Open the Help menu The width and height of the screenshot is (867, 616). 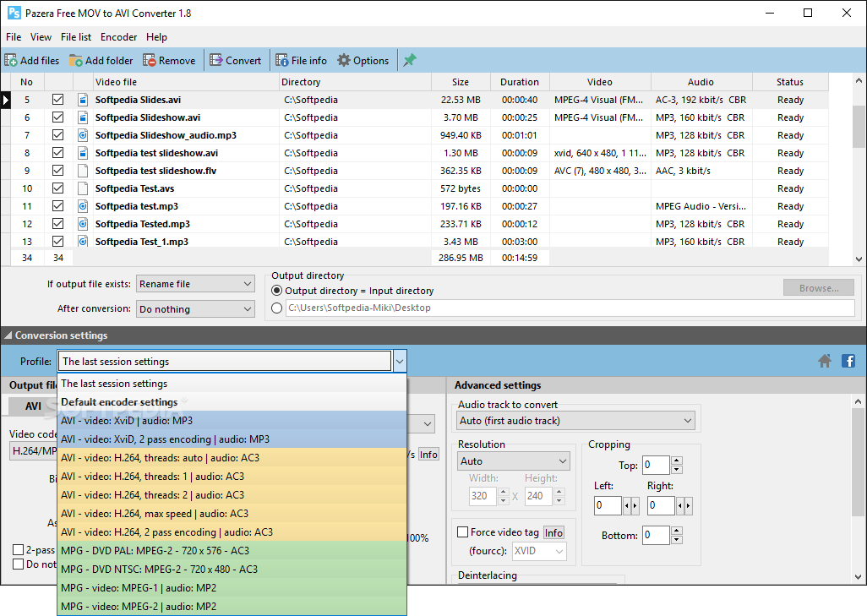156,37
